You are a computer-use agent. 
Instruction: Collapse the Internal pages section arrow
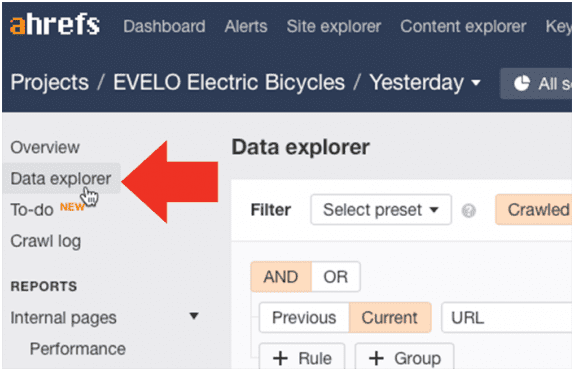click(x=194, y=316)
